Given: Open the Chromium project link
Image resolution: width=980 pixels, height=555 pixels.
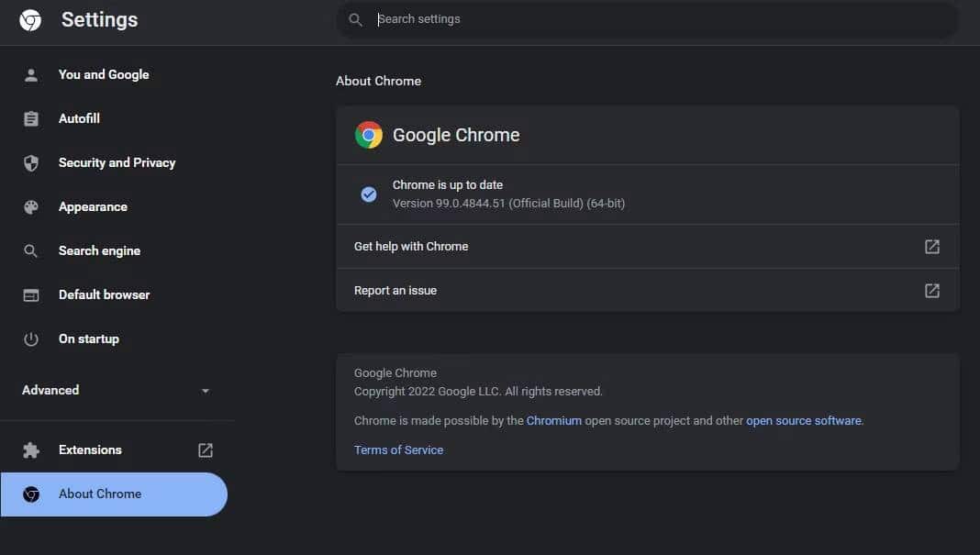Looking at the screenshot, I should click(x=554, y=420).
